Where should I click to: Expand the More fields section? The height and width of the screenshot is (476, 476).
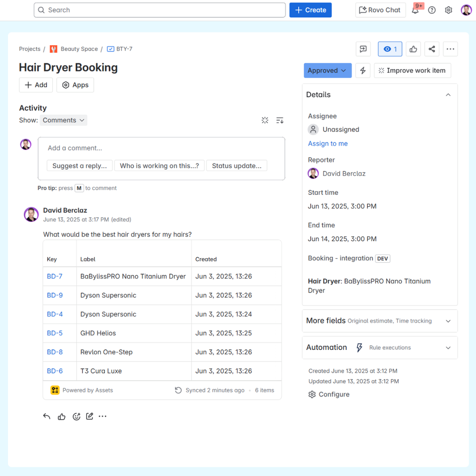(x=380, y=321)
